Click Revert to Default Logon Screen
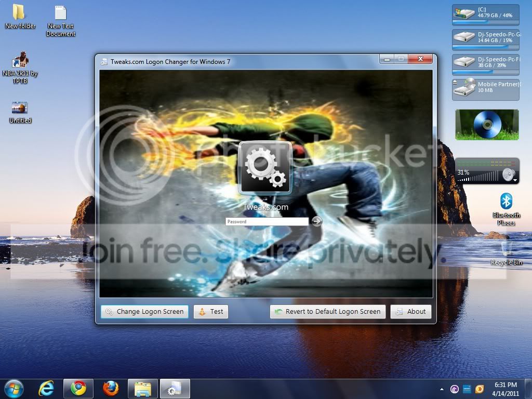532x399 pixels. pos(328,312)
